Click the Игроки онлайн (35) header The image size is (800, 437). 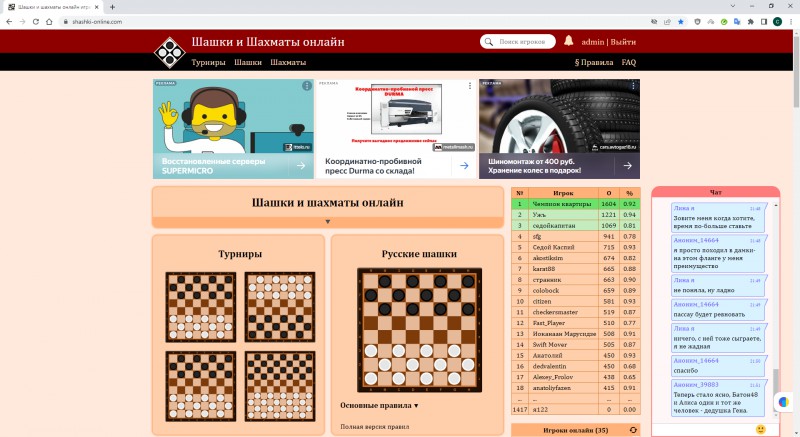tap(576, 430)
